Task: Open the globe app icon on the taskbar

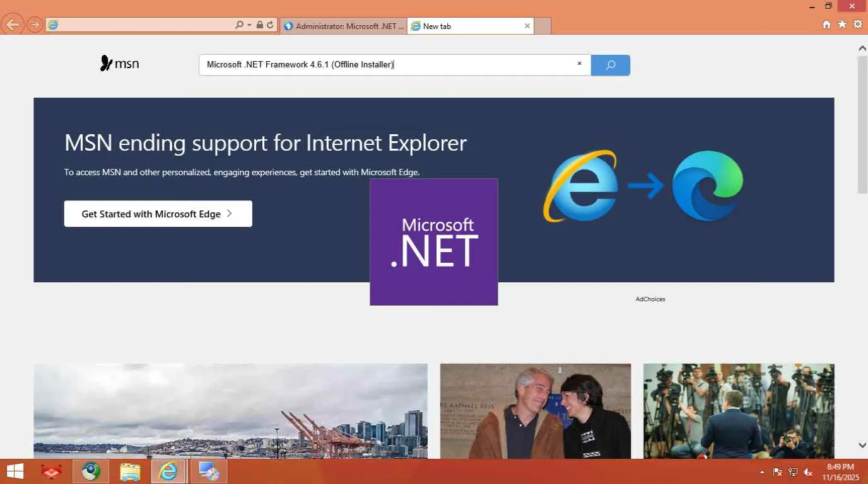Action: click(91, 471)
